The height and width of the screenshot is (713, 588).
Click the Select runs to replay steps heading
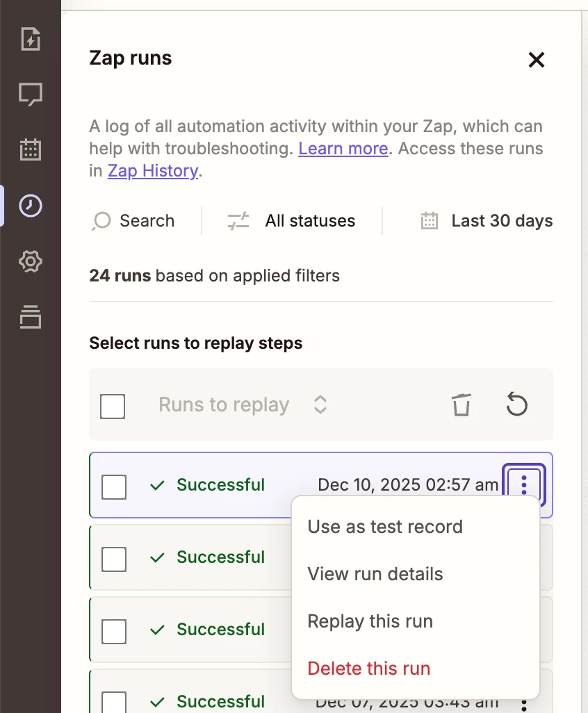coord(195,343)
